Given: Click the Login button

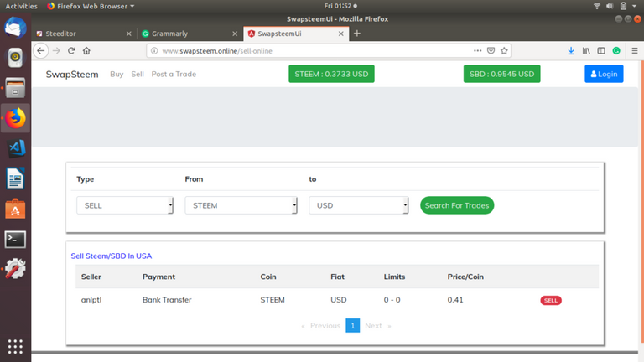Looking at the screenshot, I should pyautogui.click(x=604, y=74).
